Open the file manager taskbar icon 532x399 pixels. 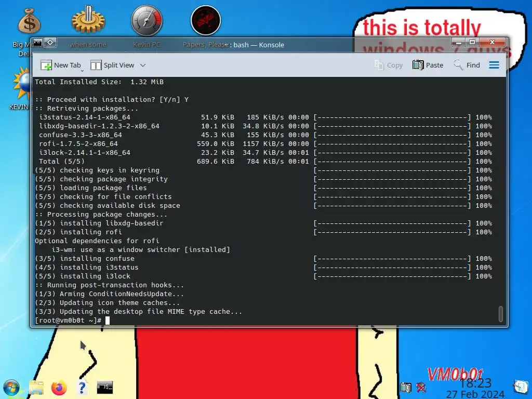pos(36,388)
